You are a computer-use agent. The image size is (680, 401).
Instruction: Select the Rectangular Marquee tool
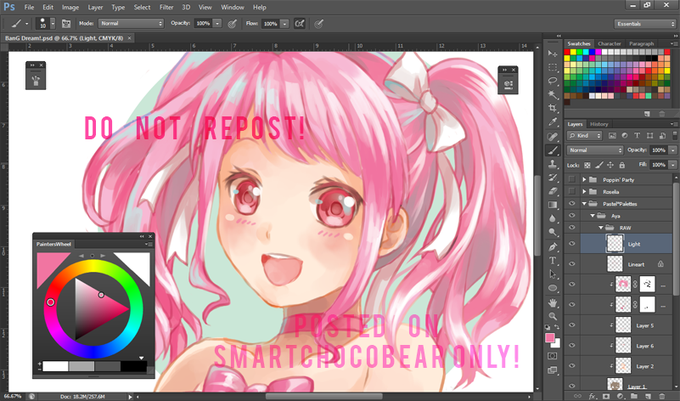click(x=552, y=67)
